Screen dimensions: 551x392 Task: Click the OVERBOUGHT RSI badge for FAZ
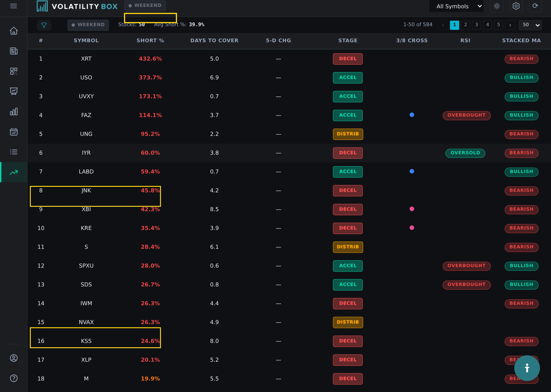click(x=467, y=115)
